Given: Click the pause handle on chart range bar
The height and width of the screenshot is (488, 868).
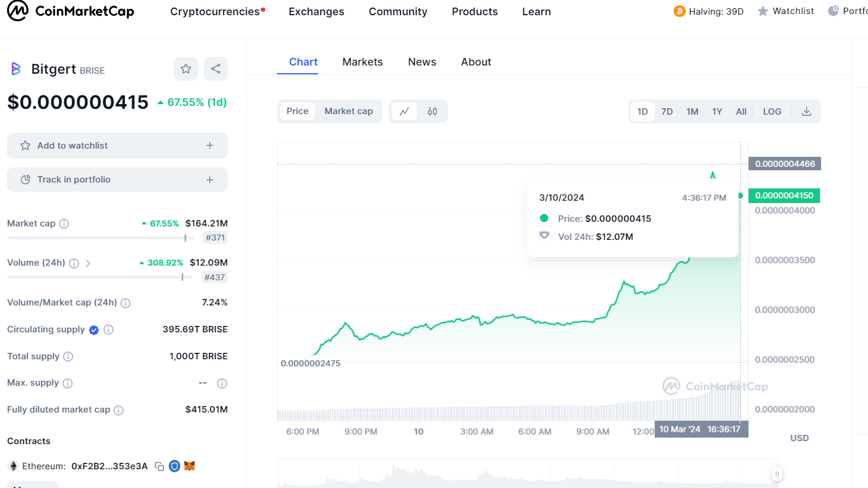Looking at the screenshot, I should coord(777,474).
